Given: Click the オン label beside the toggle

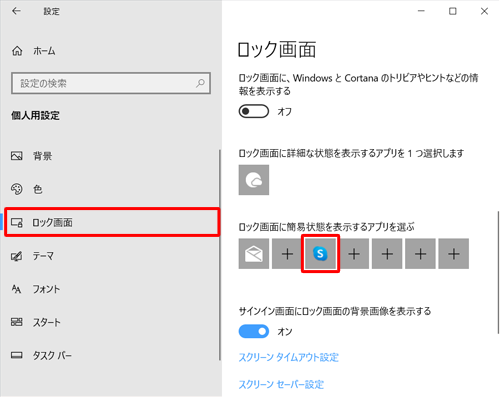Looking at the screenshot, I should pyautogui.click(x=285, y=332).
